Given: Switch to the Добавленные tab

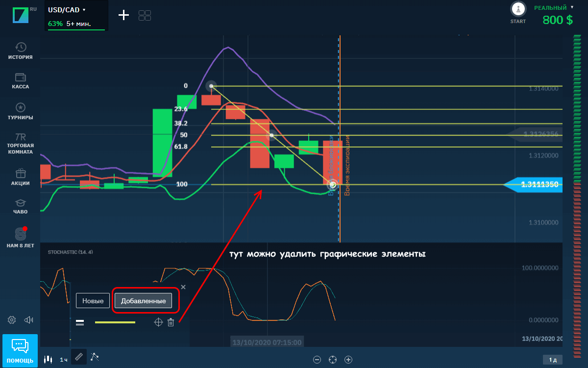Looking at the screenshot, I should [x=143, y=300].
